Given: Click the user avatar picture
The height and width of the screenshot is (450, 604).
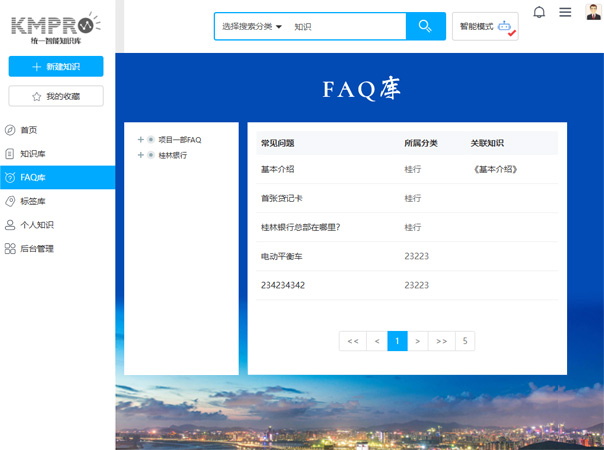Looking at the screenshot, I should (x=591, y=12).
